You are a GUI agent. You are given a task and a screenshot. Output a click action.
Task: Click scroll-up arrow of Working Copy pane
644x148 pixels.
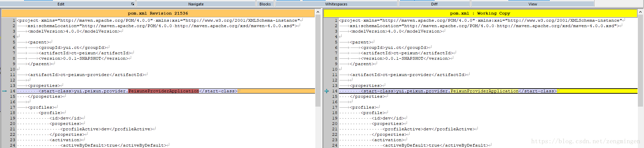(640, 12)
